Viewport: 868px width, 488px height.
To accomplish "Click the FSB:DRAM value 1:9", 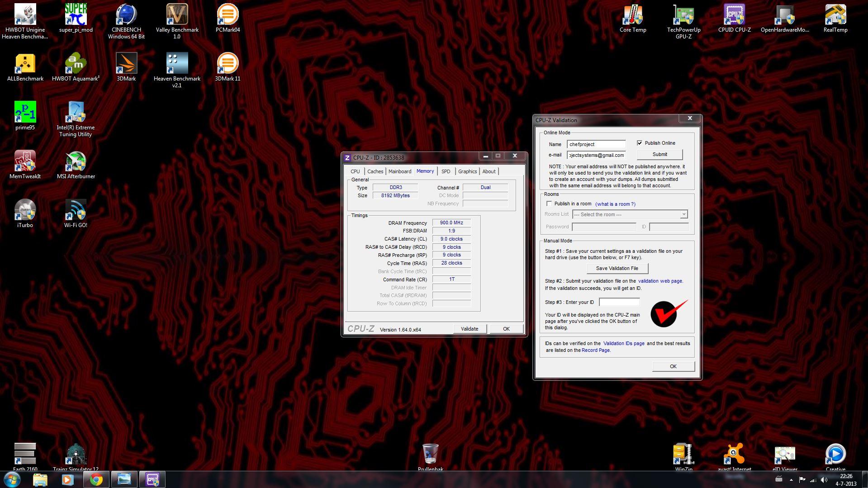I will point(451,231).
